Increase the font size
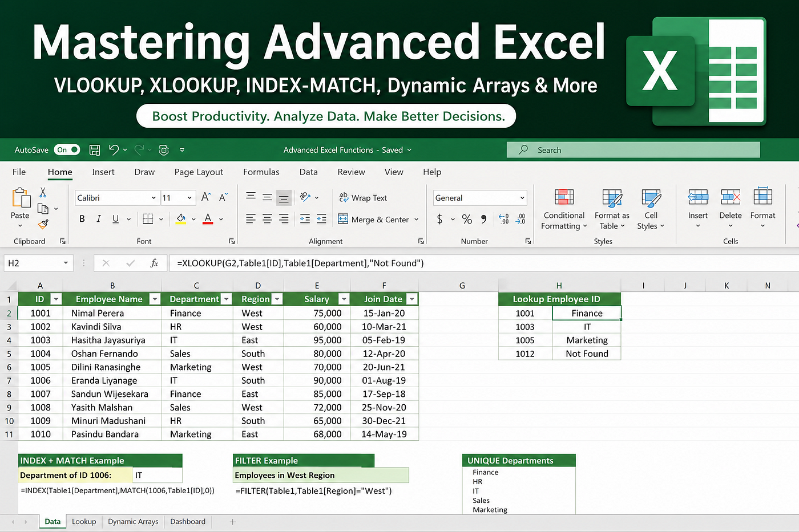Screen dimensions: 799x532 [x=206, y=197]
